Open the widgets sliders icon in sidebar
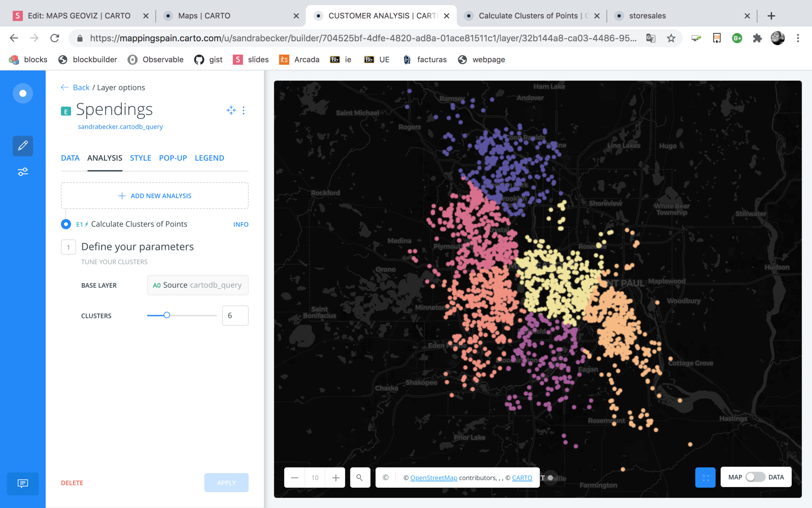Screen dimensions: 812x508 [x=23, y=172]
